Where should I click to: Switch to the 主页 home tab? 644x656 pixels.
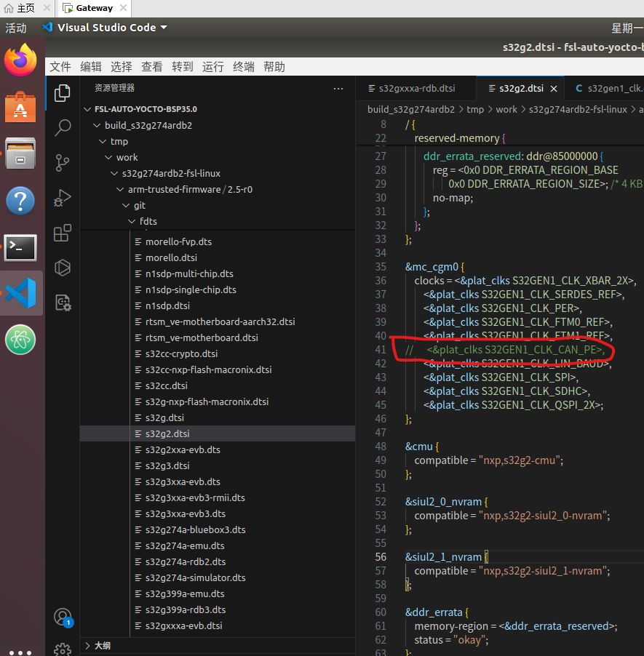point(25,8)
